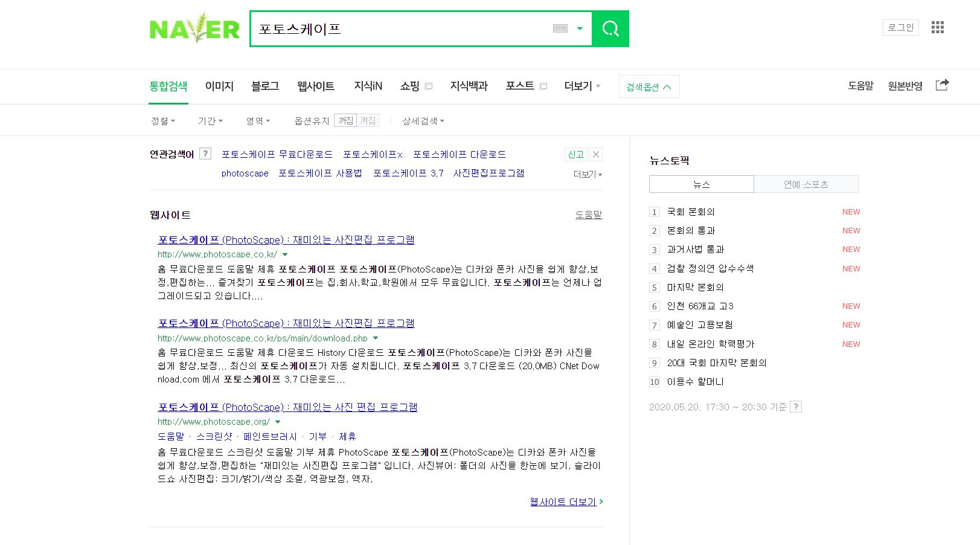Open the 정렬 sort dropdown
Image resolution: width=980 pixels, height=545 pixels.
[x=163, y=121]
